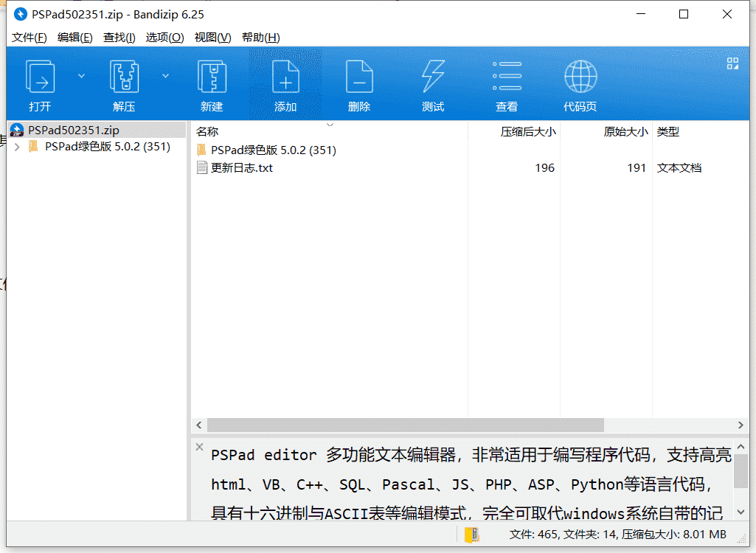Select the PSPad502351.zip root tree item
Viewport: 756px width, 553px height.
pyautogui.click(x=97, y=131)
